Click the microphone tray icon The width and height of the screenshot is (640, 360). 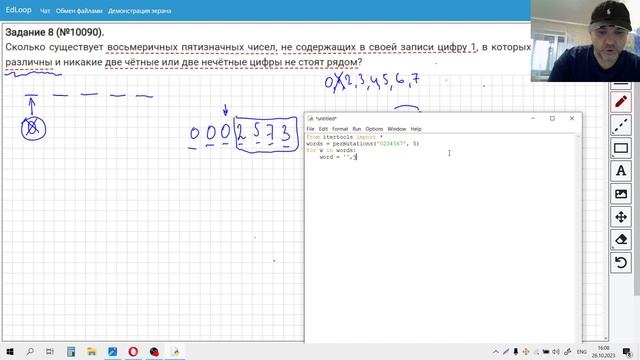[516, 351]
